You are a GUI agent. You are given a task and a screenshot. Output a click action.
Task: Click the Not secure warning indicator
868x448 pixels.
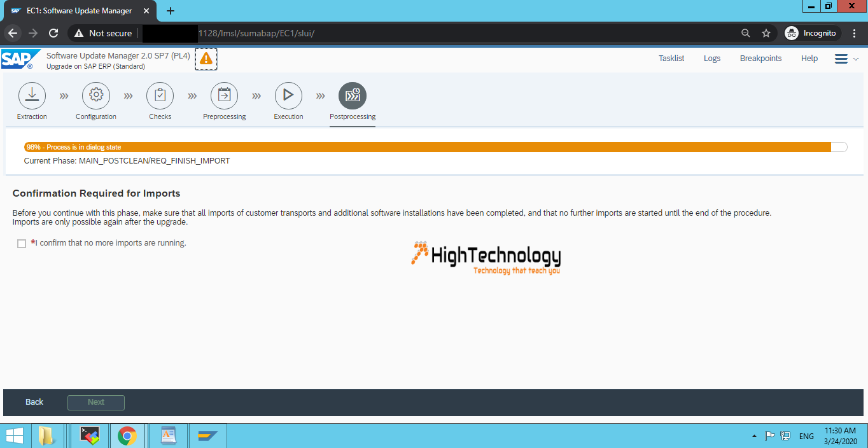103,33
